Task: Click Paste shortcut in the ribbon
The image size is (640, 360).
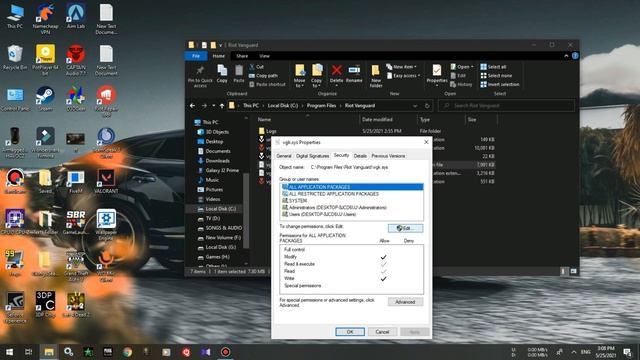Action: (x=267, y=84)
